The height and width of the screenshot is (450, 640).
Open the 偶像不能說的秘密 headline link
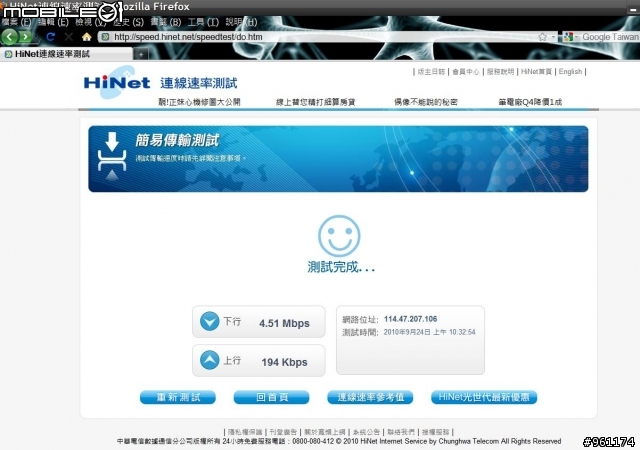(426, 102)
